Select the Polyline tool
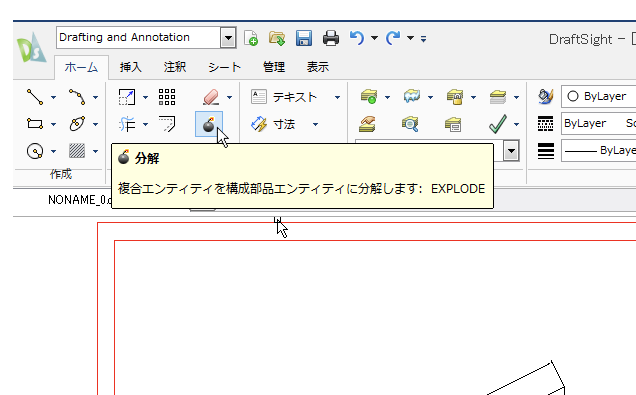Viewport: 636px width, 395px height. point(77,97)
